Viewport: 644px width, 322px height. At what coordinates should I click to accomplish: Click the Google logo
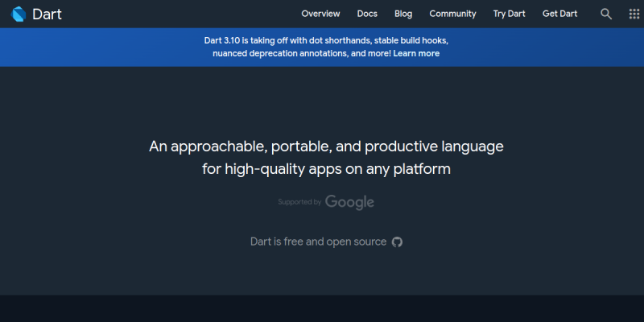tap(349, 201)
